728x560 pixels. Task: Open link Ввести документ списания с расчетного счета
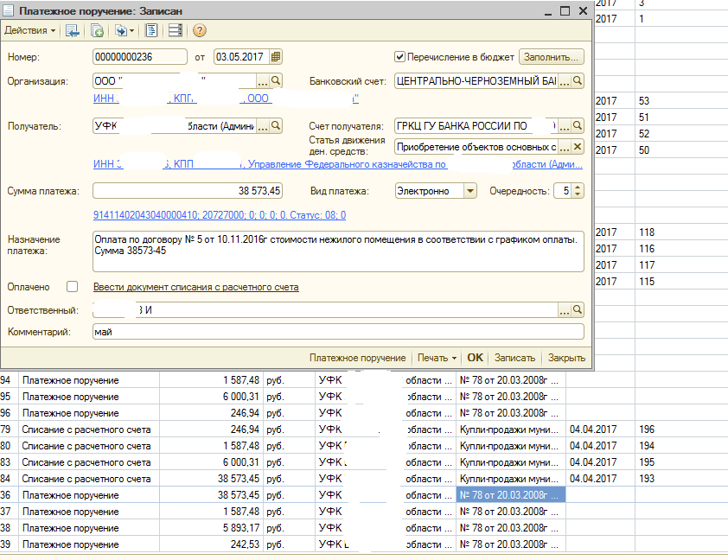click(195, 287)
